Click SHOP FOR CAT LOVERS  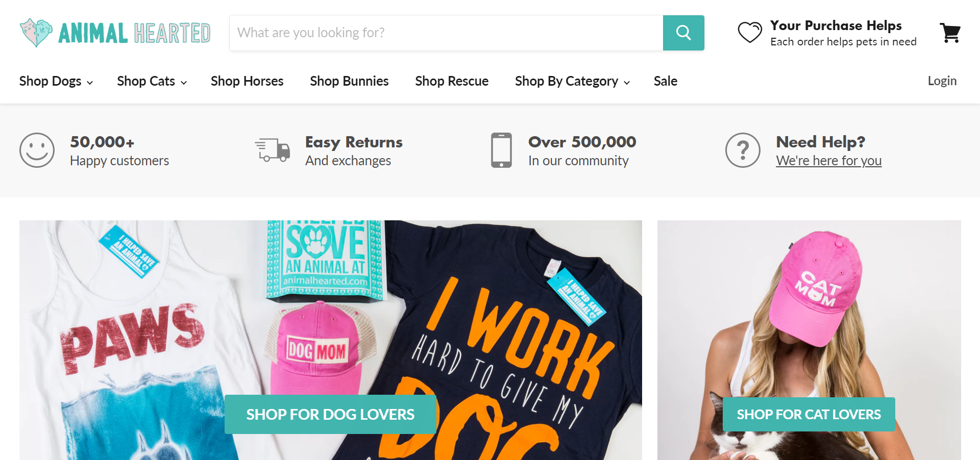click(808, 414)
